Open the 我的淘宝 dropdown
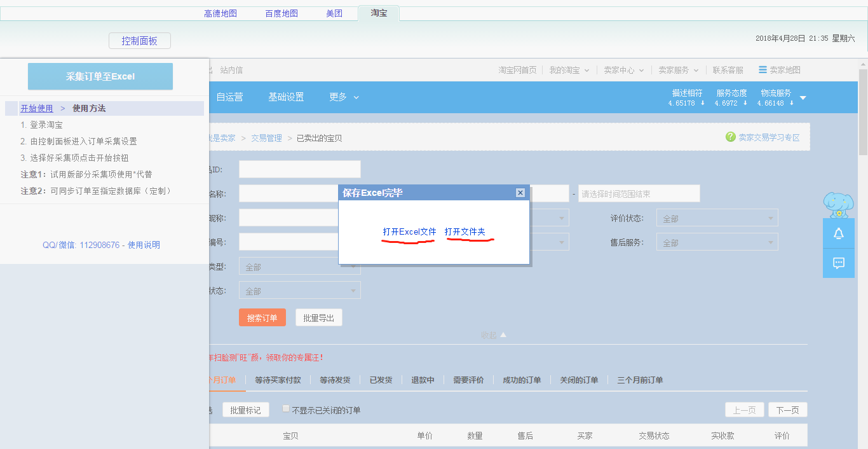868x449 pixels. point(569,70)
